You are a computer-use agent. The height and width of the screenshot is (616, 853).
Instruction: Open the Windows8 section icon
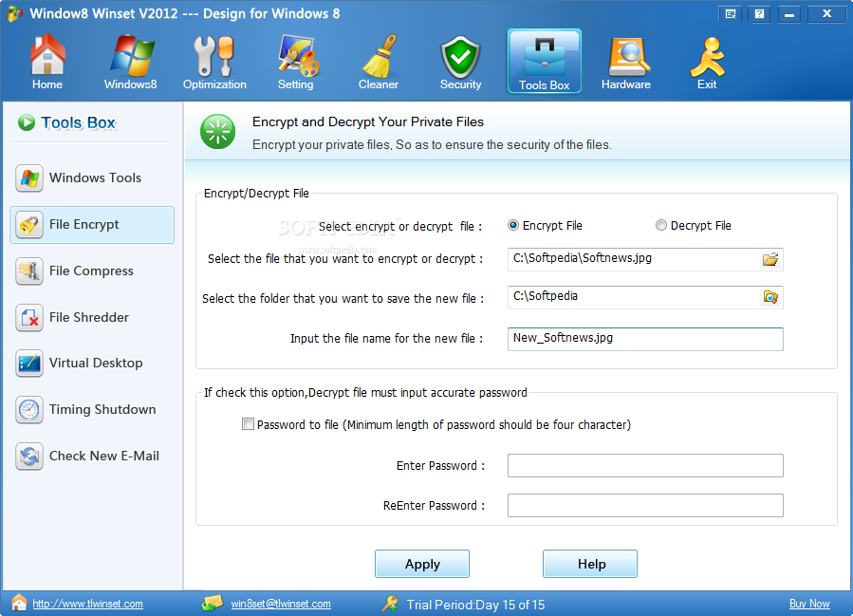pos(131,55)
